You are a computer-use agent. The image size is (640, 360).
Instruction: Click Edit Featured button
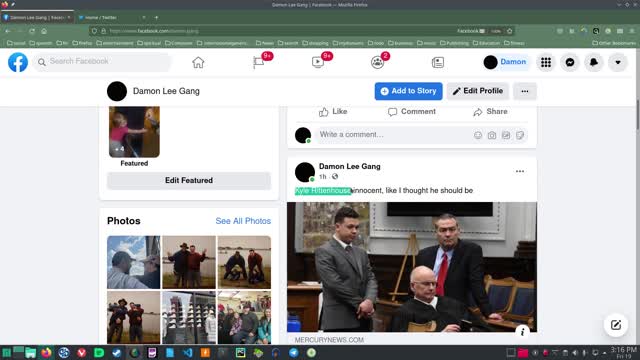(189, 180)
